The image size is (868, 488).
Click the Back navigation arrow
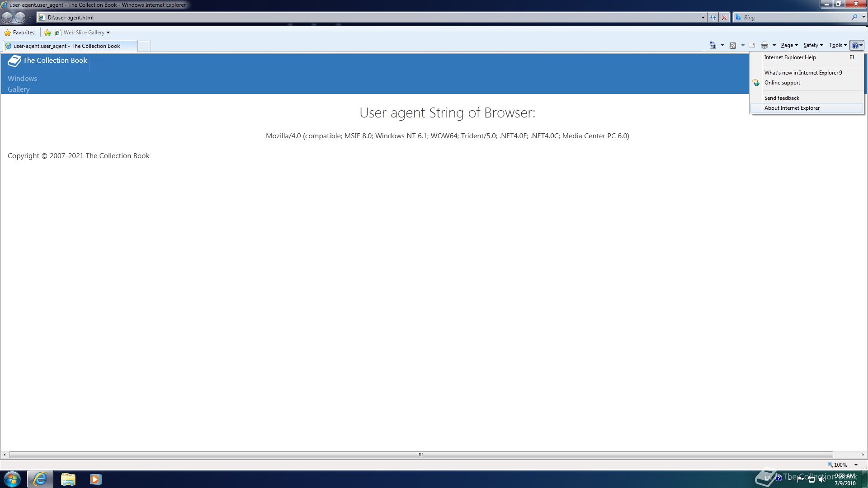point(7,17)
